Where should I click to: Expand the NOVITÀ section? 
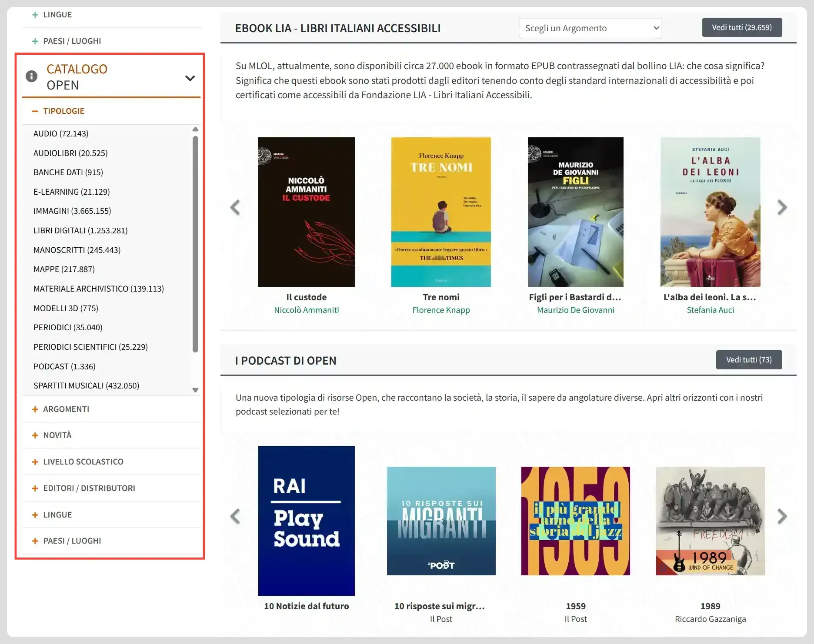tap(35, 435)
